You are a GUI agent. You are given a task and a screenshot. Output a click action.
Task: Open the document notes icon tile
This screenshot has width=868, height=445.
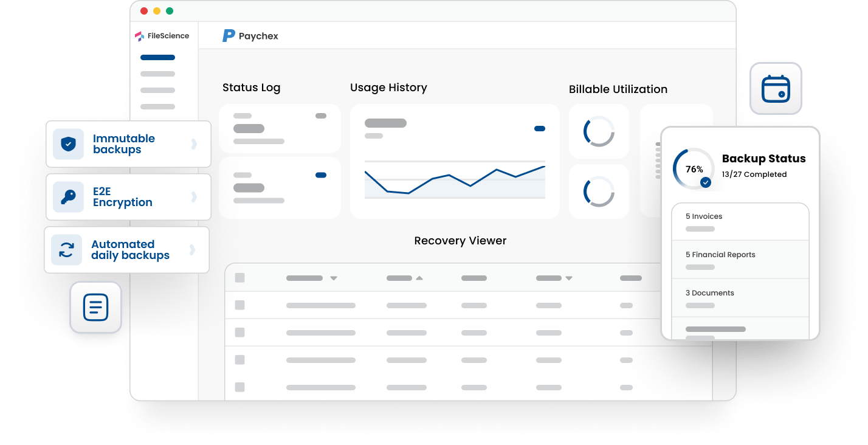[95, 307]
